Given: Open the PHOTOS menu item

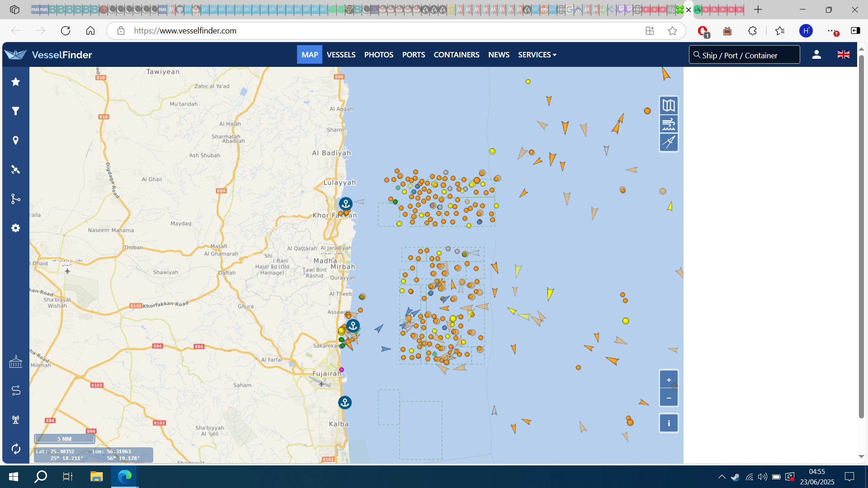Looking at the screenshot, I should pyautogui.click(x=379, y=55).
